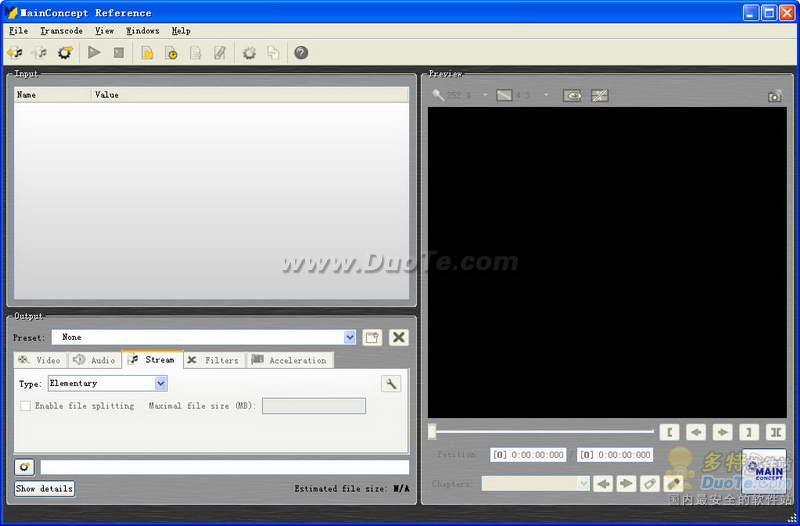Open stream settings with the wrench button

tap(391, 384)
